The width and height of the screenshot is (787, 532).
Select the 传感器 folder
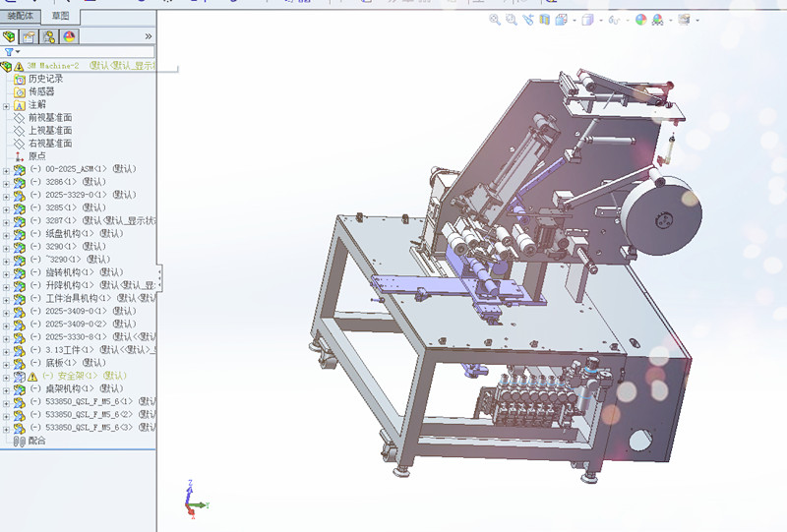pyautogui.click(x=41, y=91)
